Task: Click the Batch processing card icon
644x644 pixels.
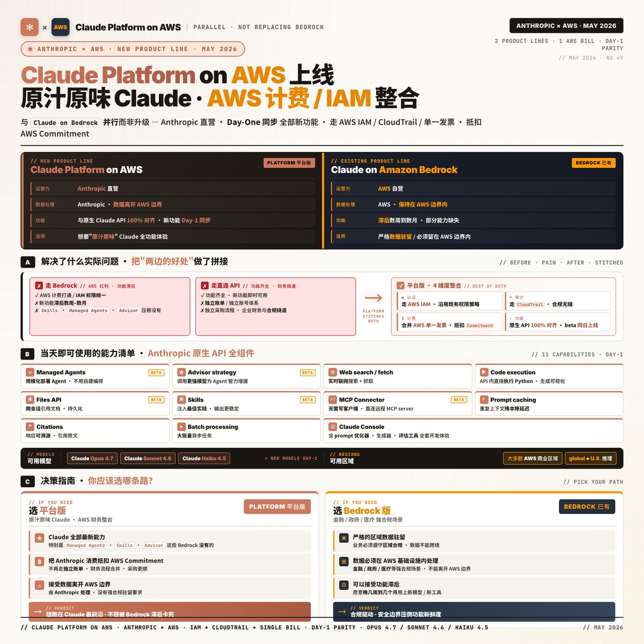Action: click(181, 427)
